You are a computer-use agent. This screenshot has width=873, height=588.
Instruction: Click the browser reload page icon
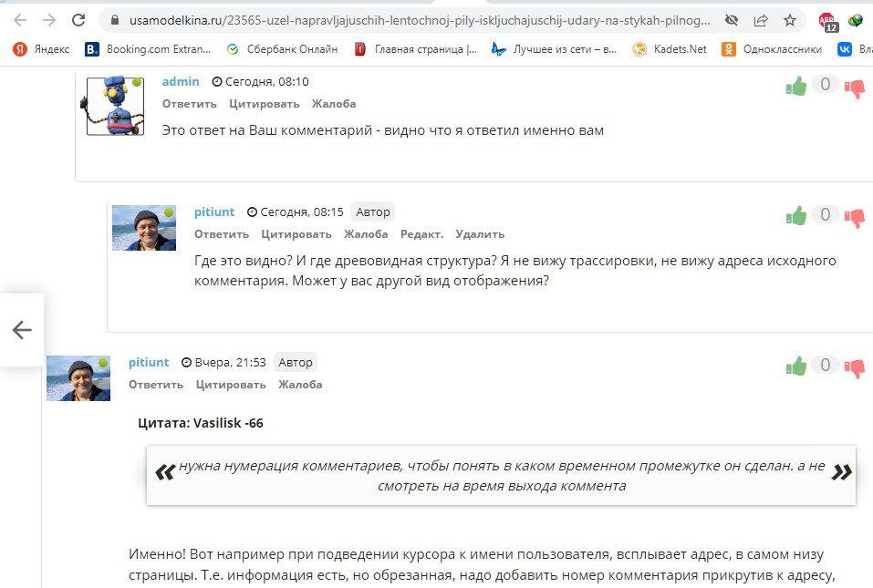click(x=78, y=20)
